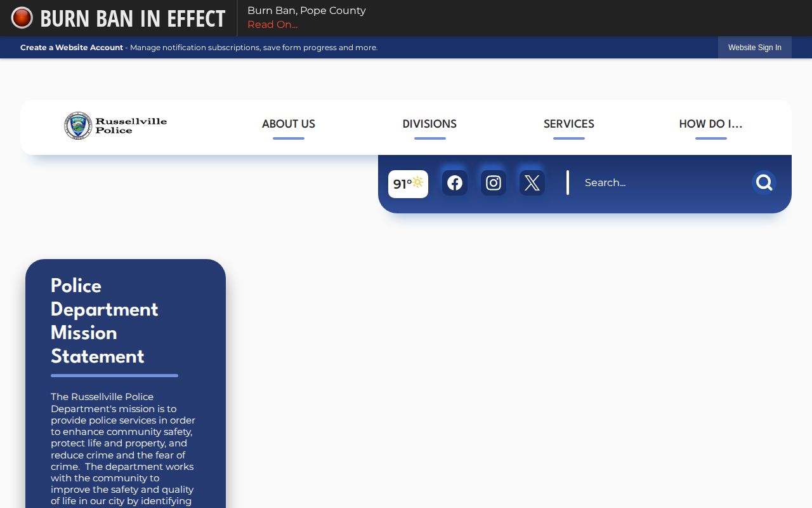Click the Website Sign In button
The width and height of the screenshot is (812, 508).
(x=755, y=48)
